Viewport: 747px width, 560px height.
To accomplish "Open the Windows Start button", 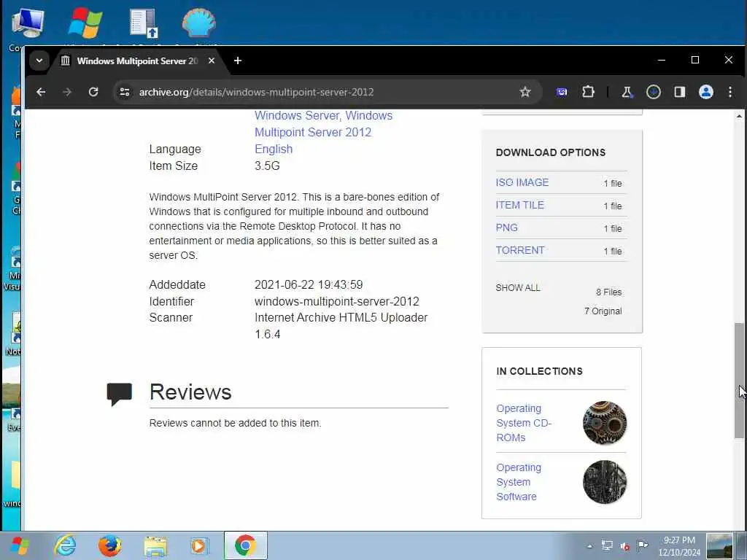I will pyautogui.click(x=20, y=545).
